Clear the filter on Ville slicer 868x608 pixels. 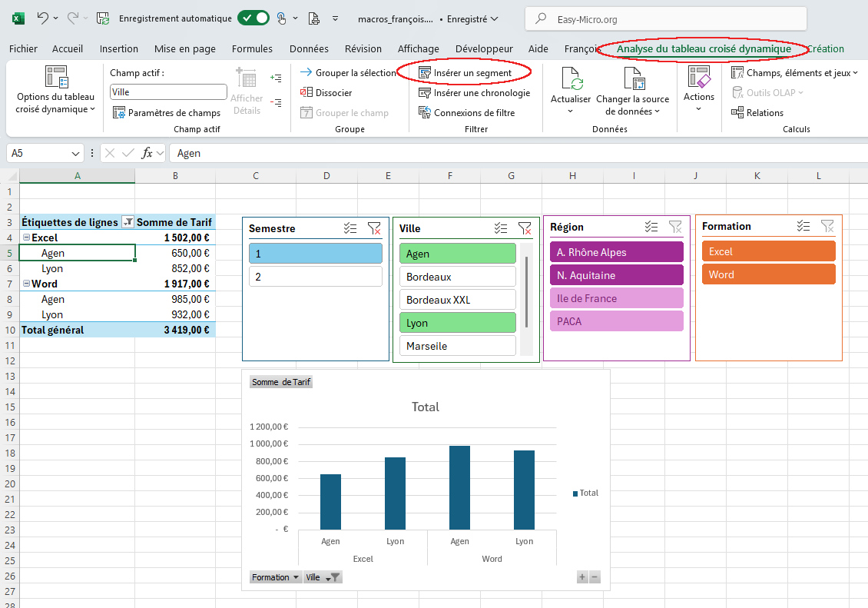click(x=525, y=228)
